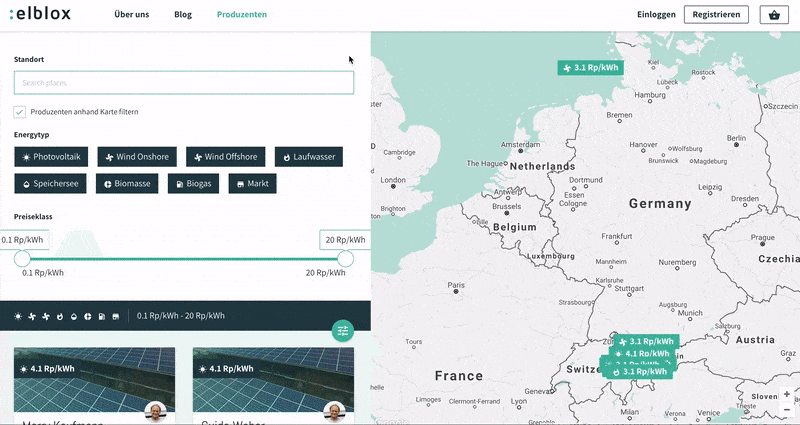
Task: Toggle the Wind Onshore filter
Action: 137,157
